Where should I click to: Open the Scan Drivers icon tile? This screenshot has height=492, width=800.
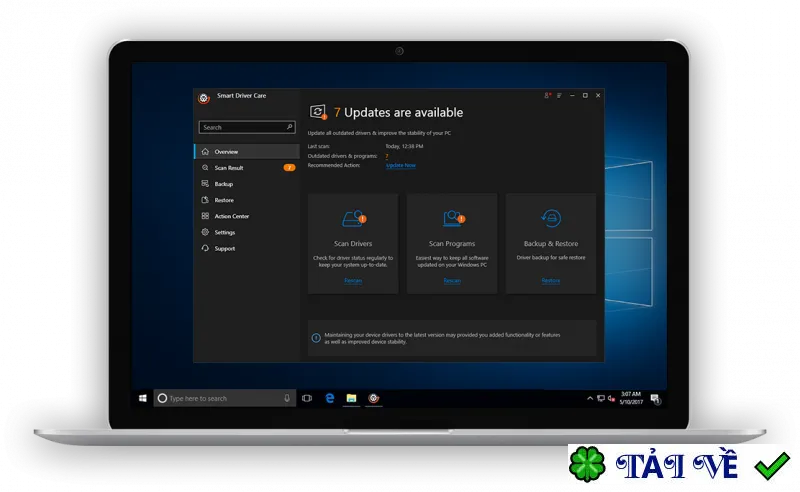click(354, 218)
